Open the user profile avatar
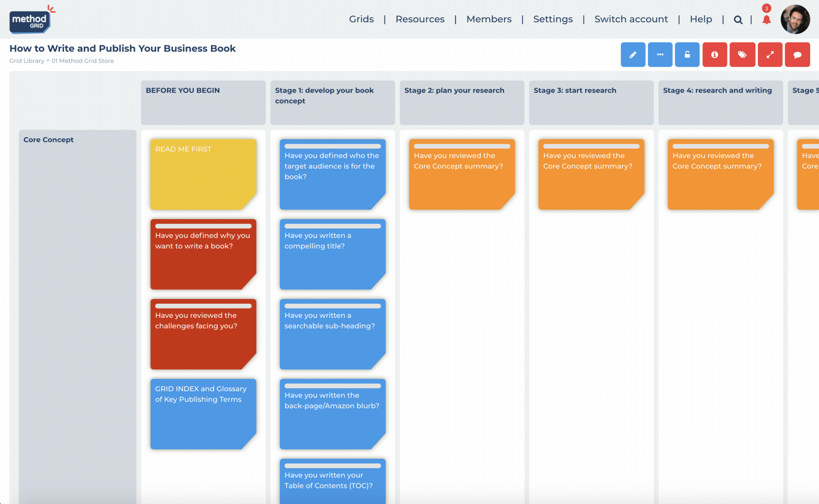The height and width of the screenshot is (504, 819). click(795, 19)
